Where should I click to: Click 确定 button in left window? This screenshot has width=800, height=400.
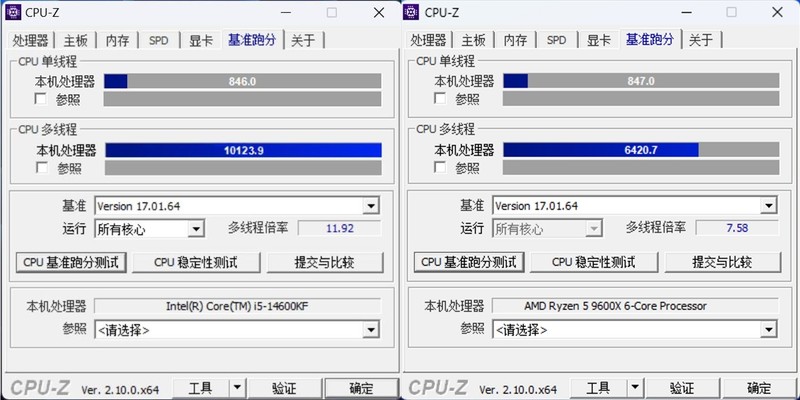361,388
